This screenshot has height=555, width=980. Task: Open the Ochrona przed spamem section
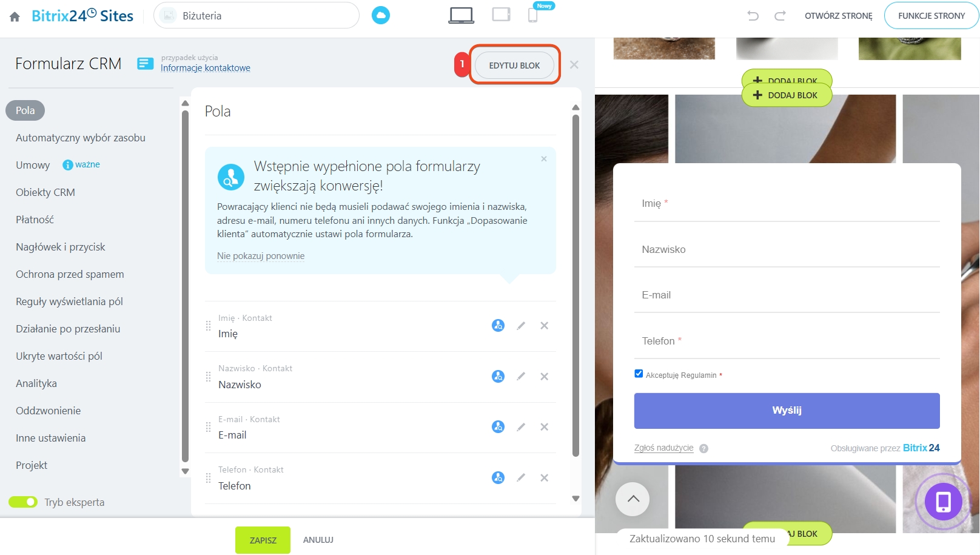click(x=70, y=274)
